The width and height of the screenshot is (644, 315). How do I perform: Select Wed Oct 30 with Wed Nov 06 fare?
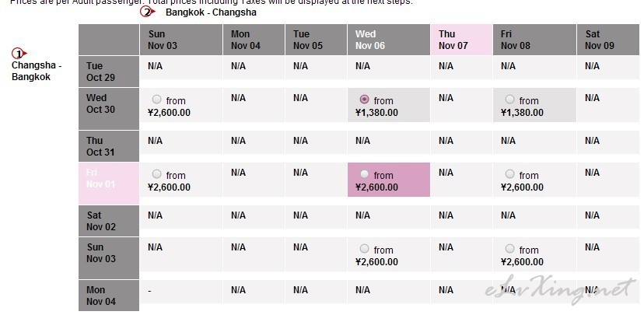(x=364, y=100)
